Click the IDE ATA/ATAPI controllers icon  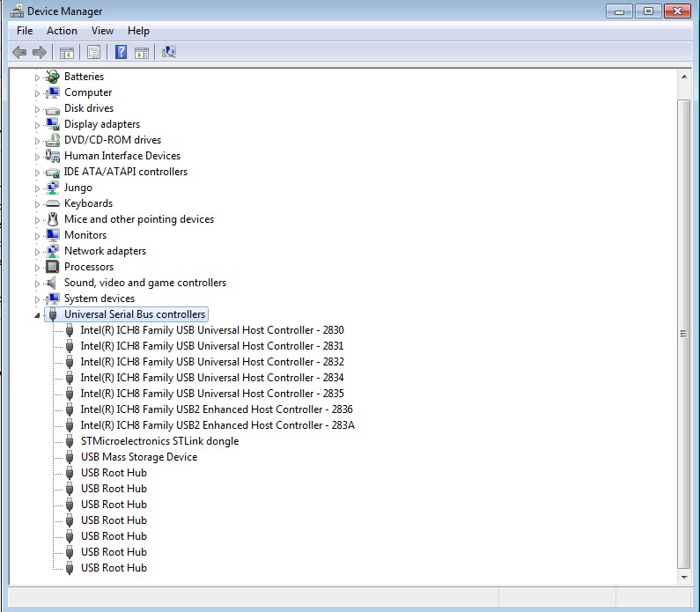[x=52, y=173]
